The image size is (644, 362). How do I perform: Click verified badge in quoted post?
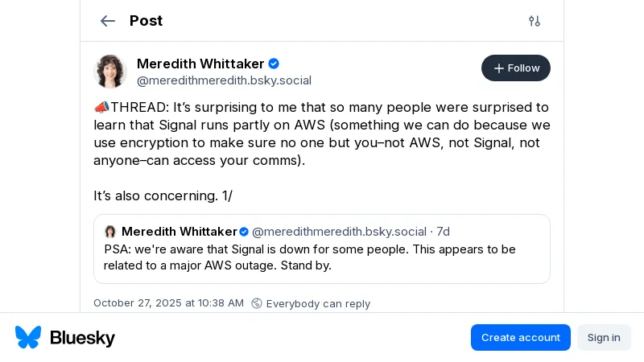coord(244,232)
